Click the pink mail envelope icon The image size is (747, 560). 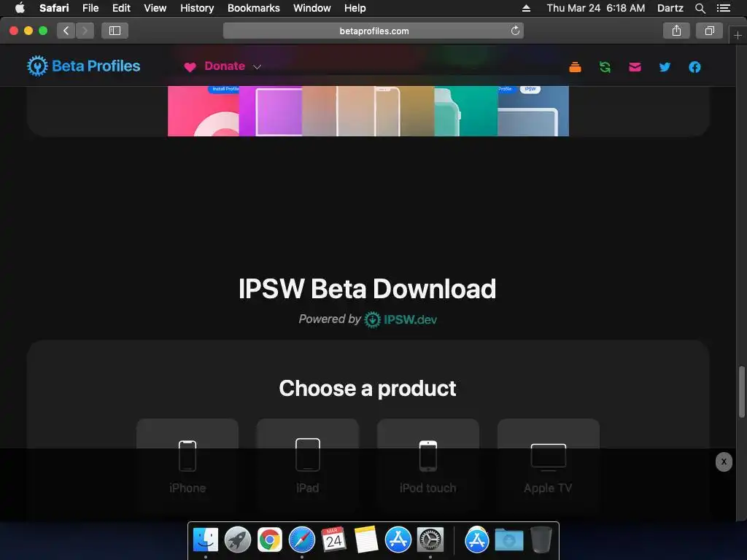coord(635,67)
